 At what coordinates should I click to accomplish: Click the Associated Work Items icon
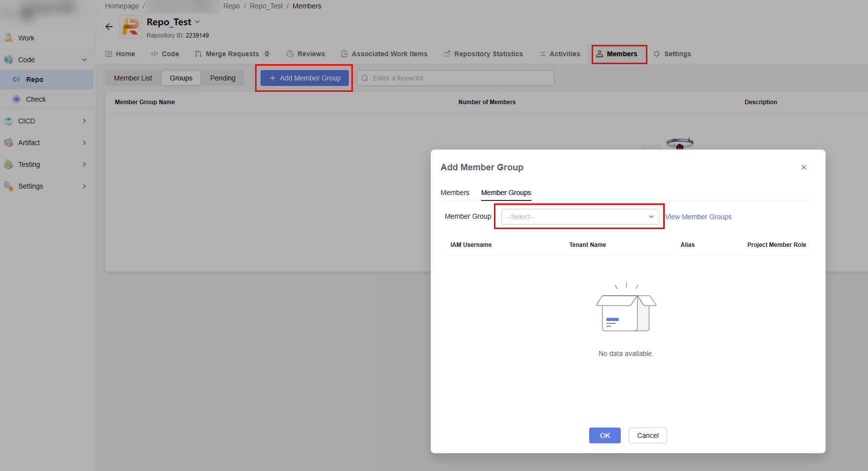tap(344, 54)
